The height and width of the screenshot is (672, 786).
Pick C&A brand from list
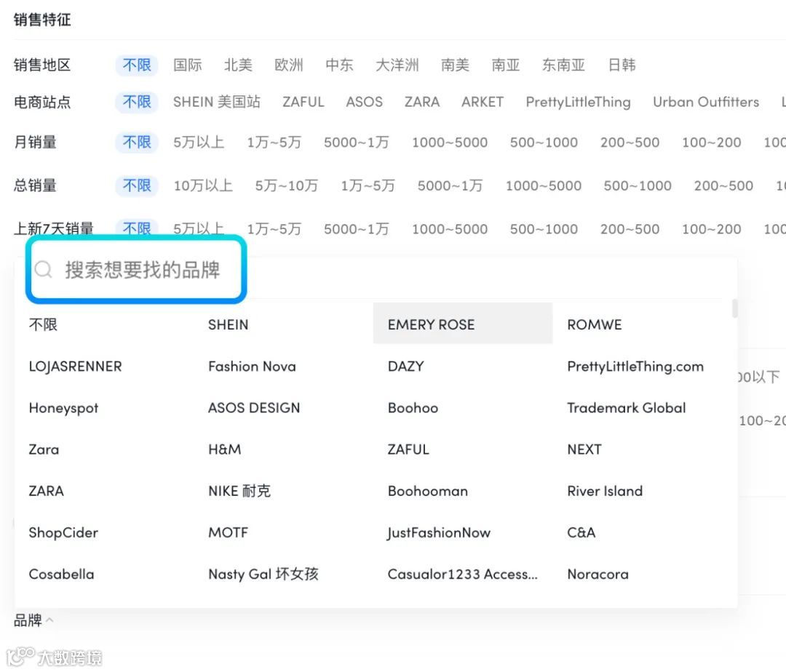(x=581, y=532)
